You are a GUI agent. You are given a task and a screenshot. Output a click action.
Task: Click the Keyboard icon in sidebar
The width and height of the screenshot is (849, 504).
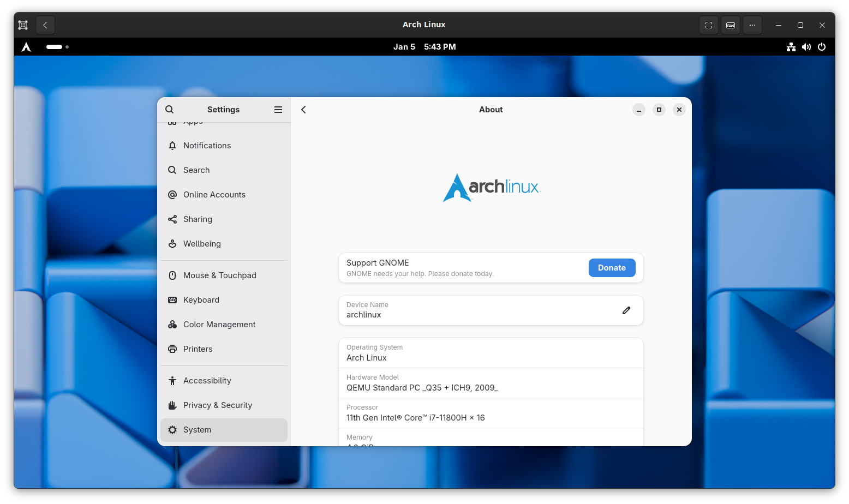tap(172, 300)
